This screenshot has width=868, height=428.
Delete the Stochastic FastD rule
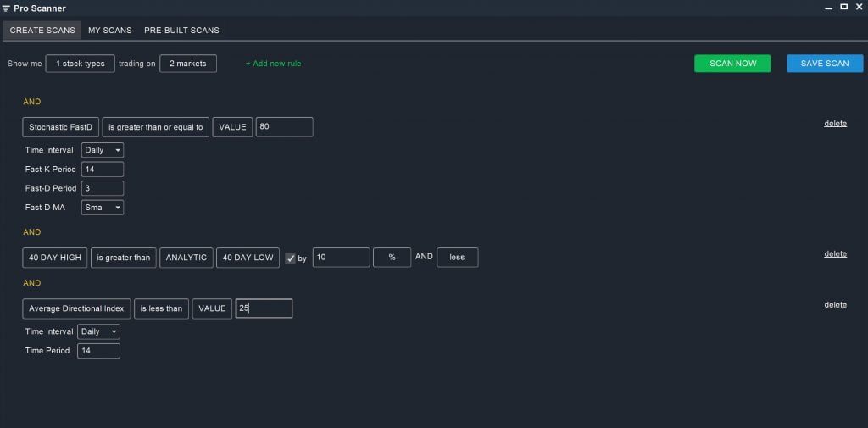pos(835,123)
